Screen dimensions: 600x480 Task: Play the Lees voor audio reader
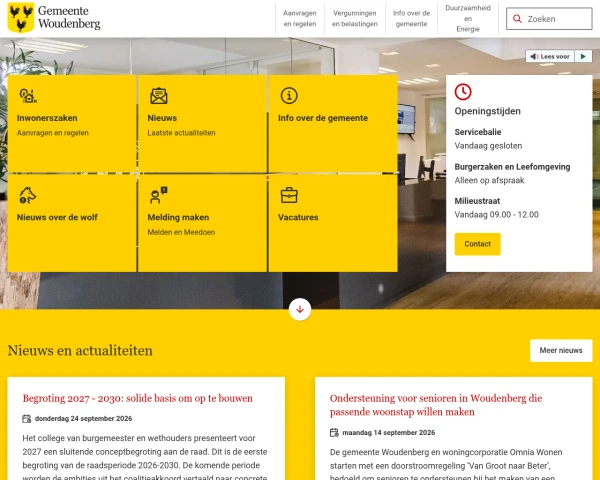pyautogui.click(x=583, y=56)
